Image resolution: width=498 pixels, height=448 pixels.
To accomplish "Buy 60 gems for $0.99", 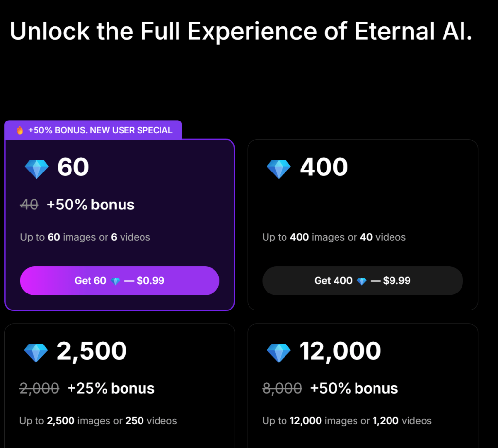I will click(120, 281).
